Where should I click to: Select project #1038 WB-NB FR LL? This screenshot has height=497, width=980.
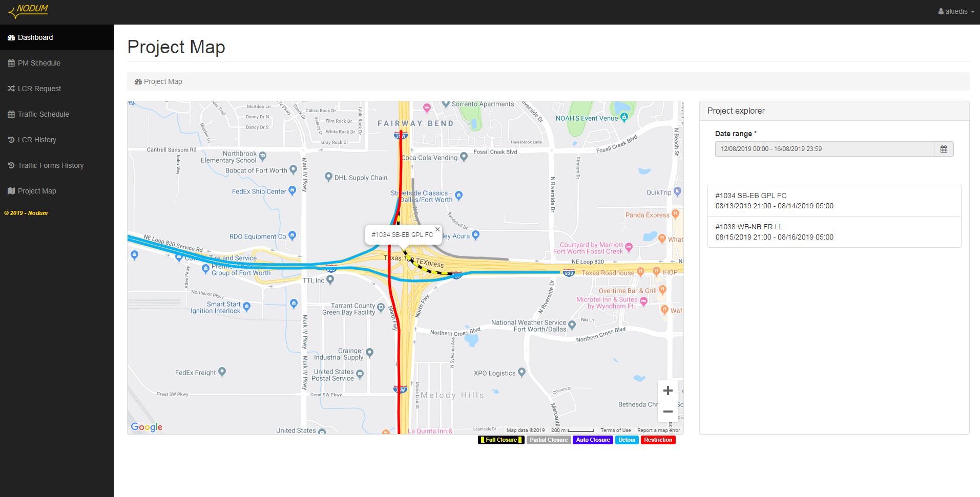(834, 232)
